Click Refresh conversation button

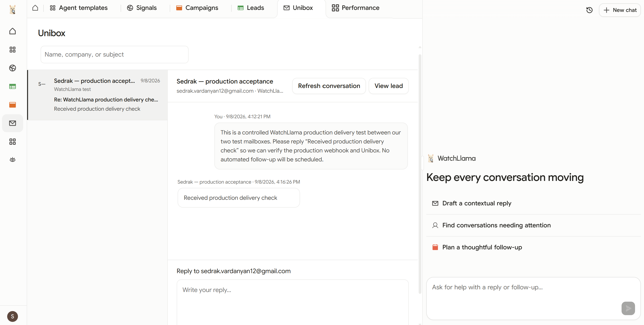coord(329,86)
